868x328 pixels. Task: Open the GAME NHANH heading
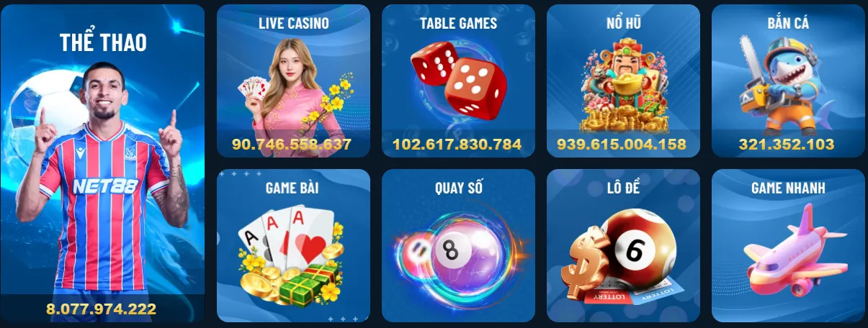tap(788, 188)
